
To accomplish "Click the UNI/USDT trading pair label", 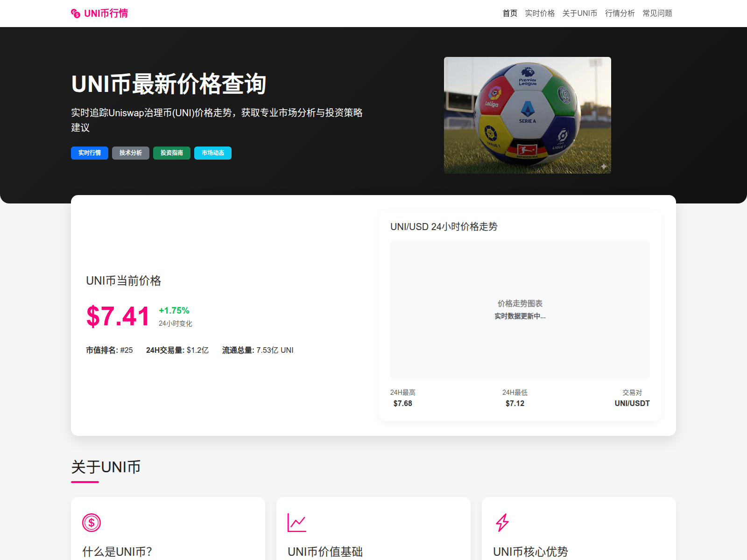I will click(x=632, y=403).
